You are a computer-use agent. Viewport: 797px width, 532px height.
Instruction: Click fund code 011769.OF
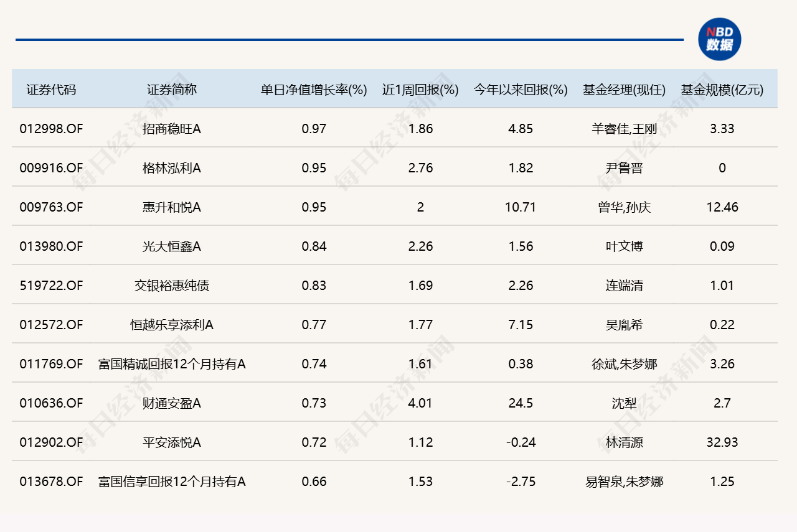click(51, 364)
